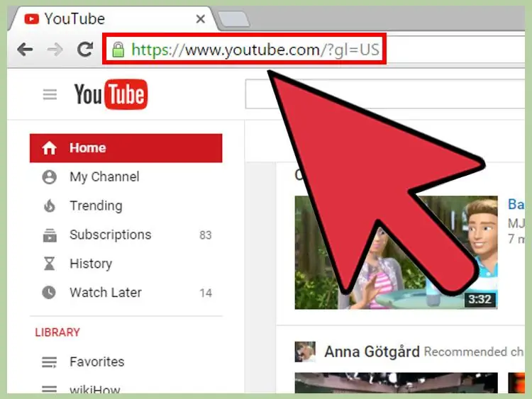Click the Home house icon

pos(49,148)
